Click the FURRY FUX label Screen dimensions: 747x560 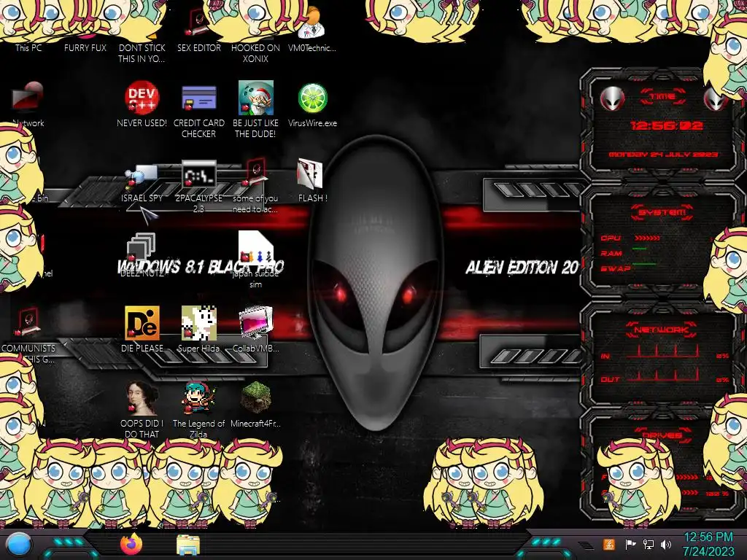click(85, 47)
